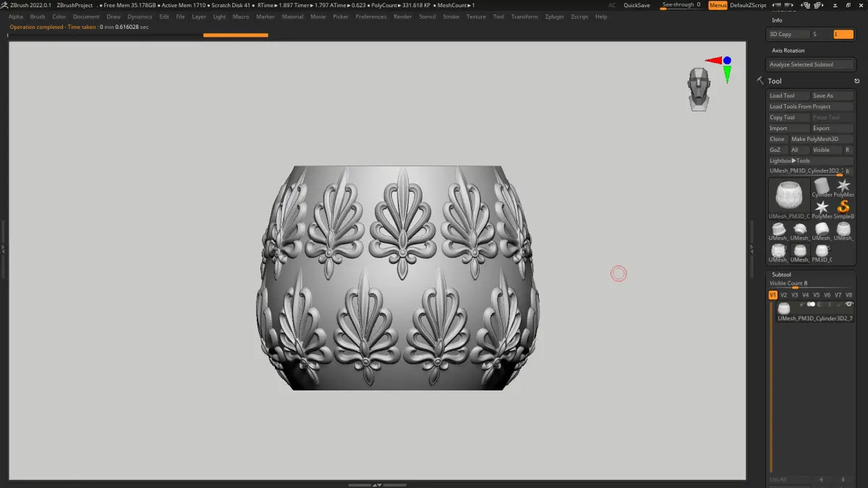
Task: Open the Render menu
Action: tap(403, 17)
